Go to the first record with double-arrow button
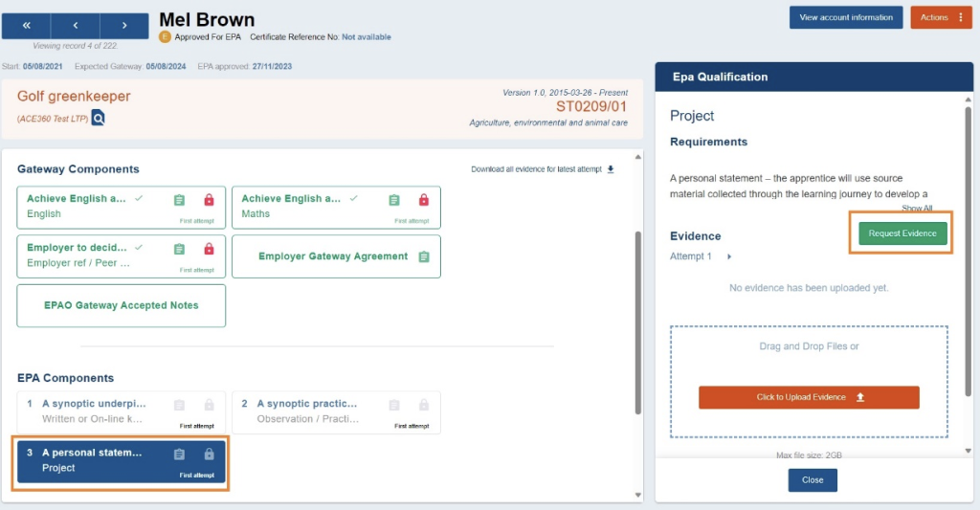 tap(26, 26)
